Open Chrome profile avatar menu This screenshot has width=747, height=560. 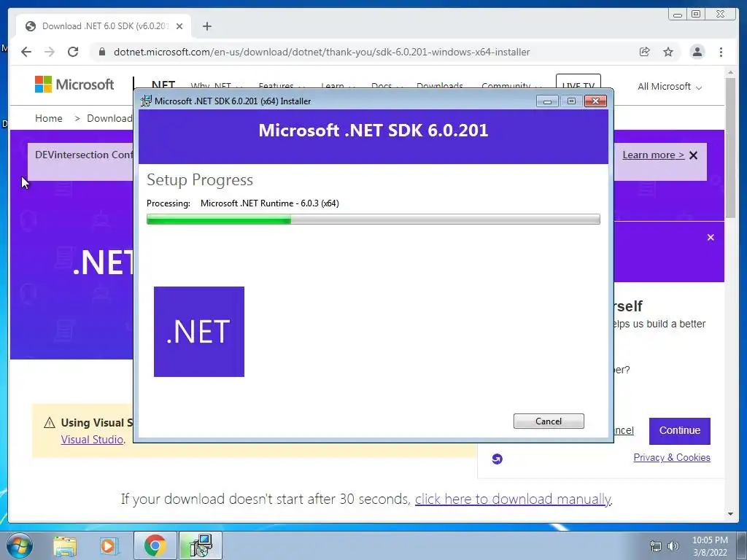pos(697,52)
